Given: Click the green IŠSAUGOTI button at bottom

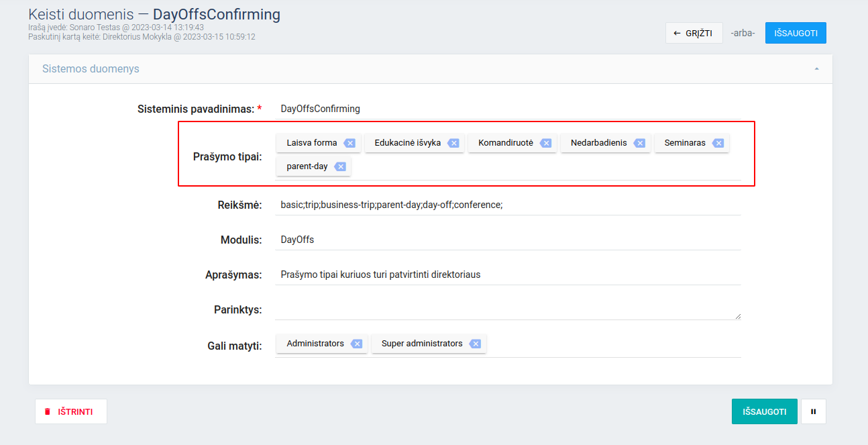Looking at the screenshot, I should pyautogui.click(x=764, y=411).
